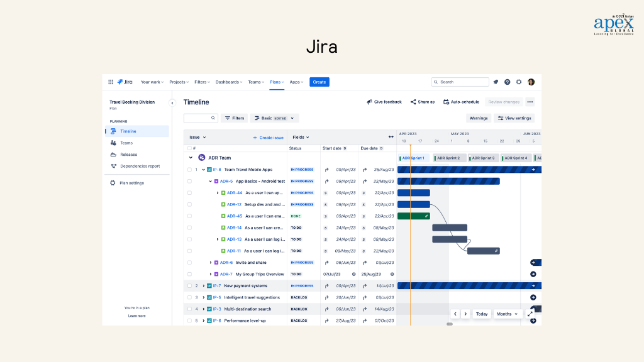Check the IP-7 New payment systems checkbox
The height and width of the screenshot is (362, 644).
189,286
